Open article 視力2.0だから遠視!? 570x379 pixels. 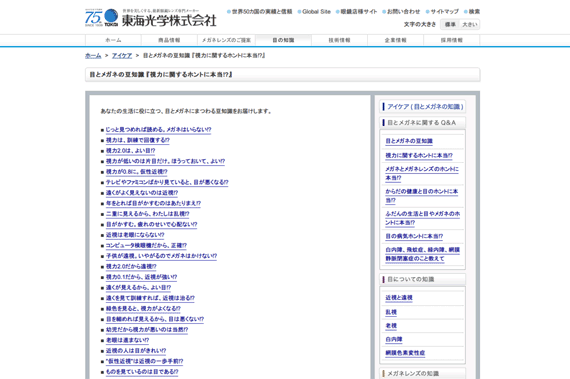point(131,267)
